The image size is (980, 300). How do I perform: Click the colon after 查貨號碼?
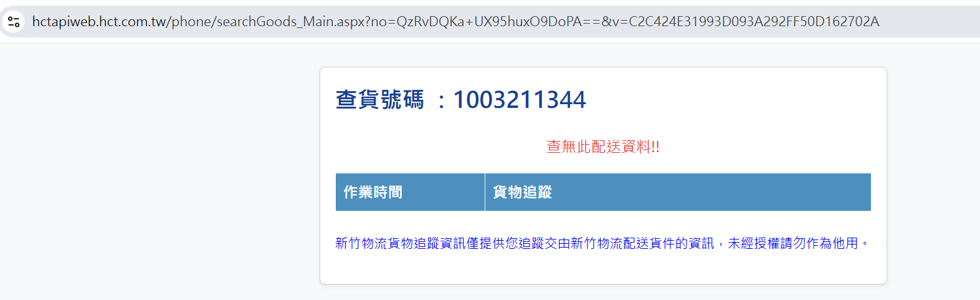(x=441, y=101)
